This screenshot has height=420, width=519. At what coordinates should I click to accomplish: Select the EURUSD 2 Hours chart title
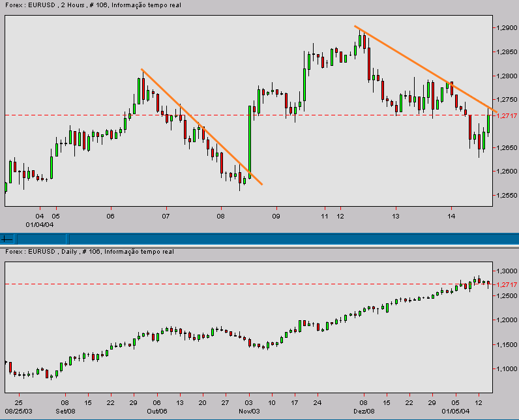[x=93, y=5]
